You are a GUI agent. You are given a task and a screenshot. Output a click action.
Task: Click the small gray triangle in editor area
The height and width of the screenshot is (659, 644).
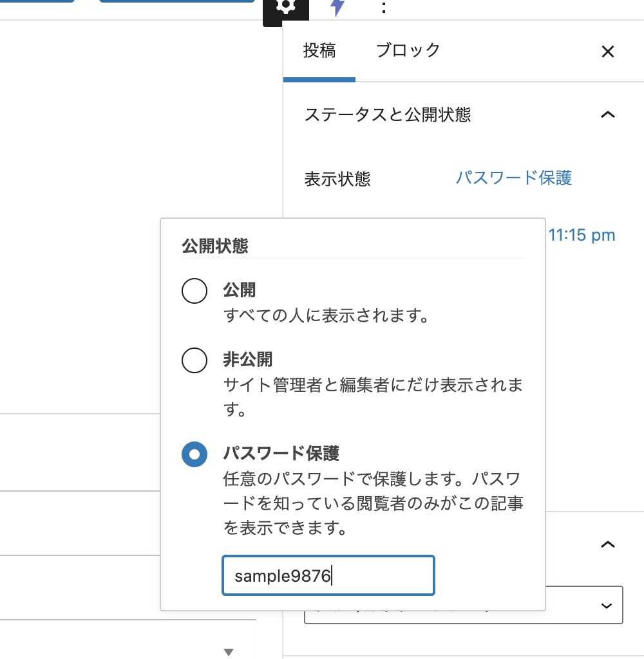pyautogui.click(x=228, y=652)
